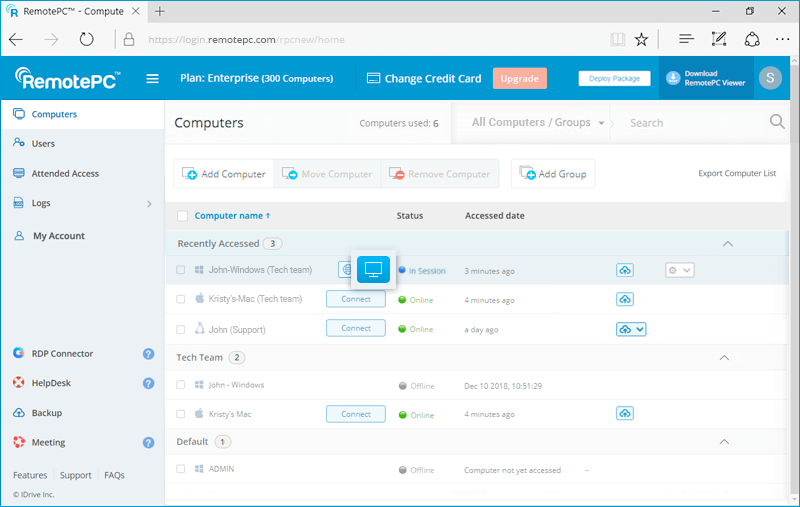The width and height of the screenshot is (800, 507).
Task: Click Add Group button
Action: coord(553,174)
